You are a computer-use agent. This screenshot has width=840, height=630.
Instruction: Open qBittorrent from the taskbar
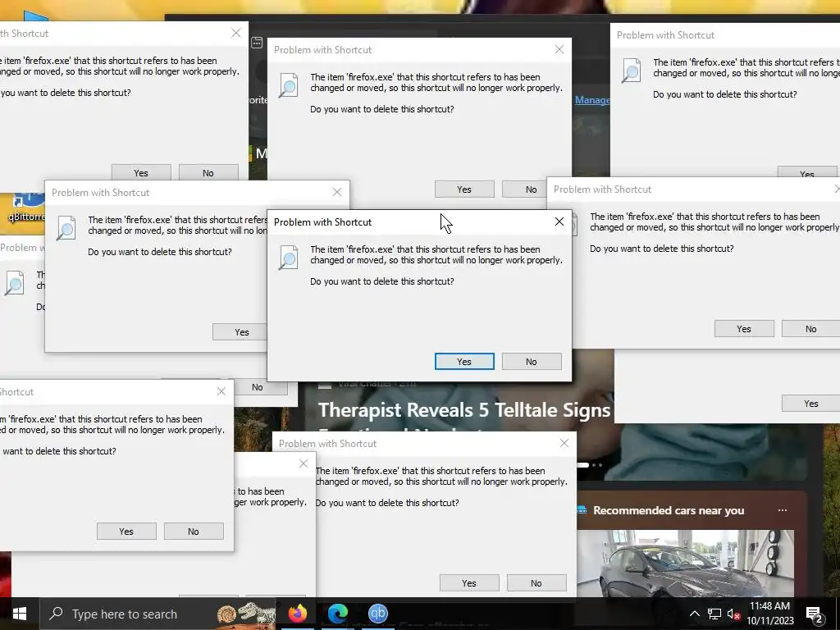tap(377, 613)
